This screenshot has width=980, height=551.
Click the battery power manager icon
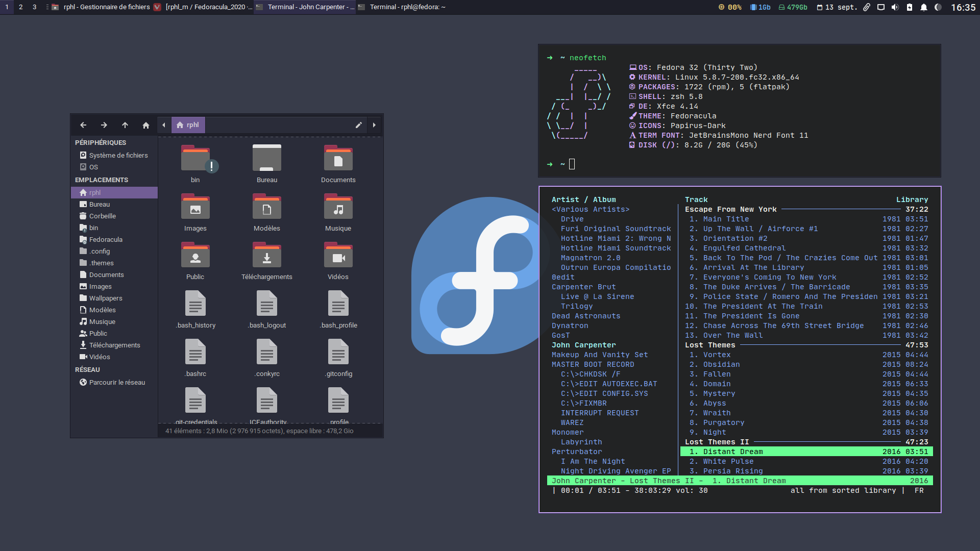pyautogui.click(x=909, y=7)
